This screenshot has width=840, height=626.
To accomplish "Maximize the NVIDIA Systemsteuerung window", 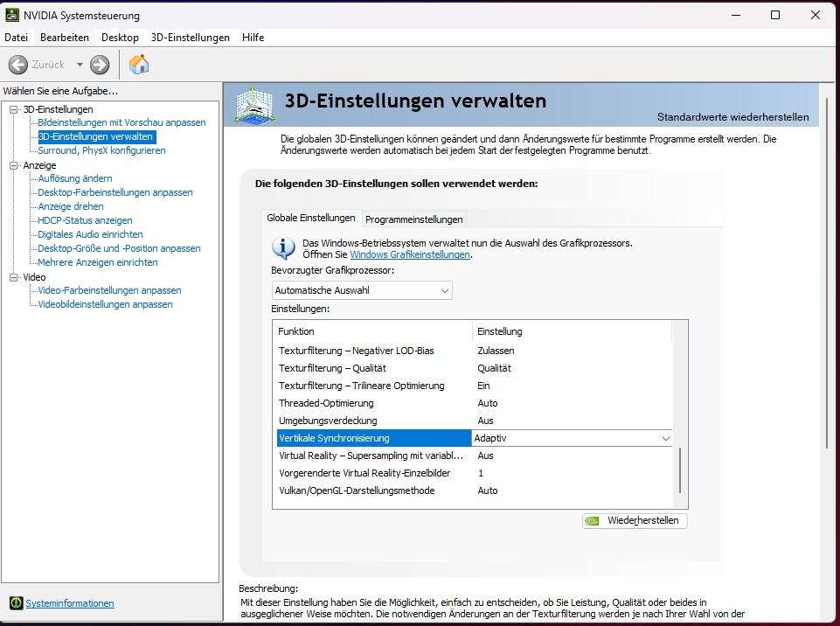I will [x=775, y=15].
